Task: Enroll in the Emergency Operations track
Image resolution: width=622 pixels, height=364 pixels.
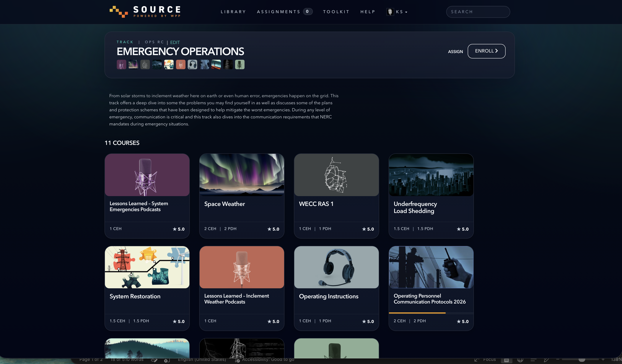Action: [x=486, y=51]
